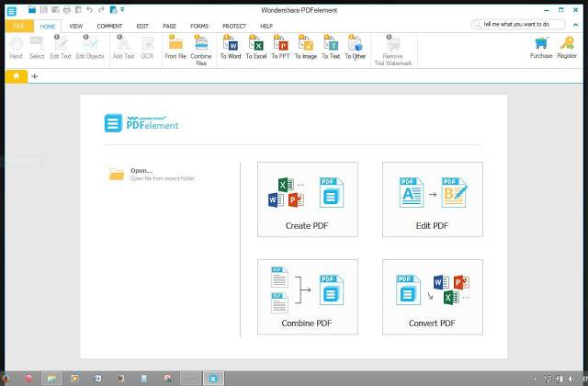Click the Create PDF tile
Screen dimensions: 588x386
(308, 199)
